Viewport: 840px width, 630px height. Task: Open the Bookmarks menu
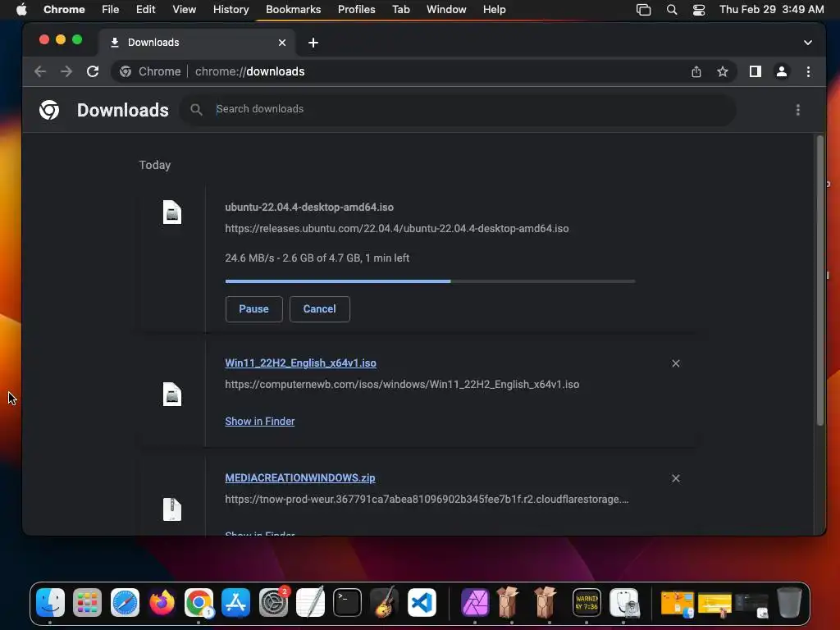(x=293, y=10)
